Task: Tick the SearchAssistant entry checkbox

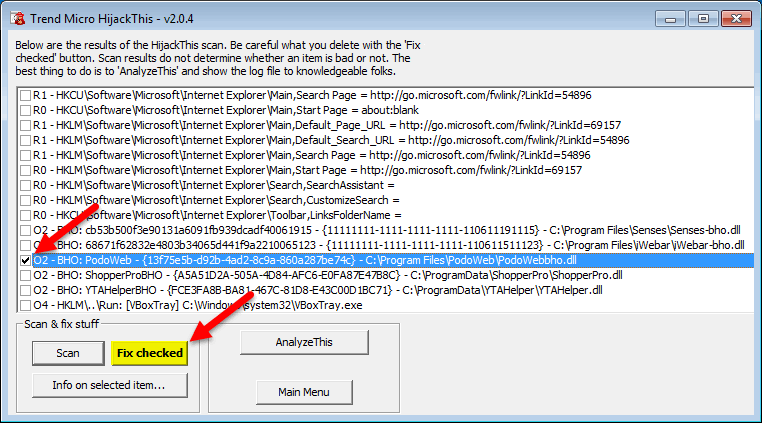Action: [x=25, y=186]
